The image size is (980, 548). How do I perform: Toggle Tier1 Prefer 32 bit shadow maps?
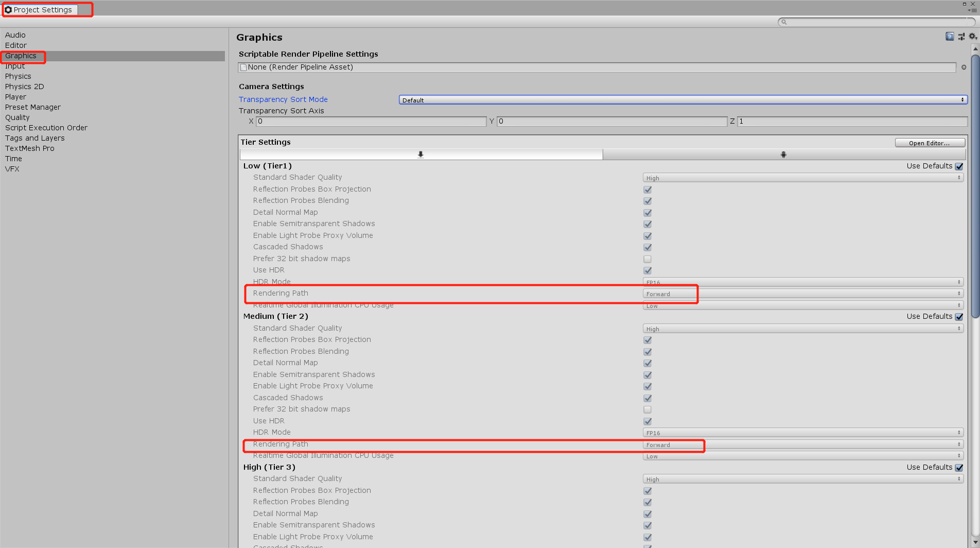click(x=647, y=259)
